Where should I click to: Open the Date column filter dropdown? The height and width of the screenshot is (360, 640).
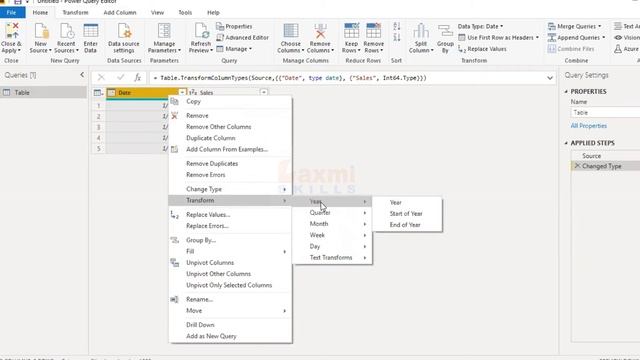point(182,93)
